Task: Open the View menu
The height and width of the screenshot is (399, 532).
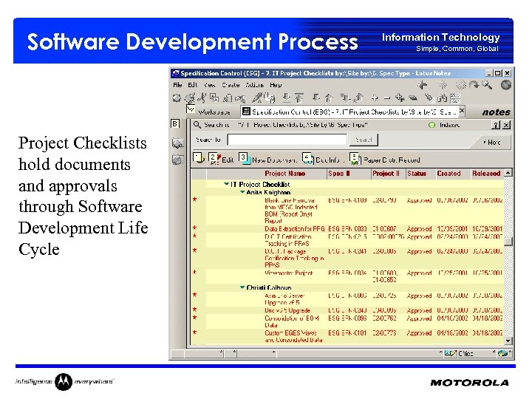Action: point(209,85)
